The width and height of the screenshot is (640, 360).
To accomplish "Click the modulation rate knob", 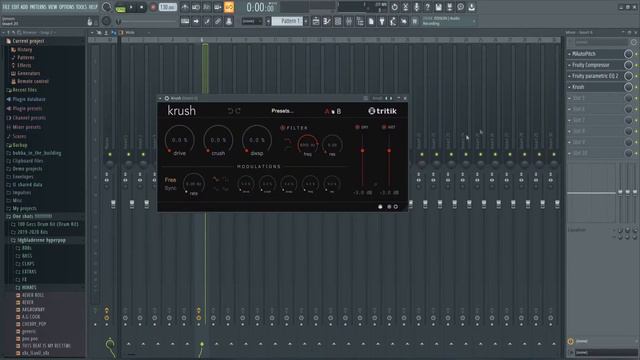I will (193, 184).
